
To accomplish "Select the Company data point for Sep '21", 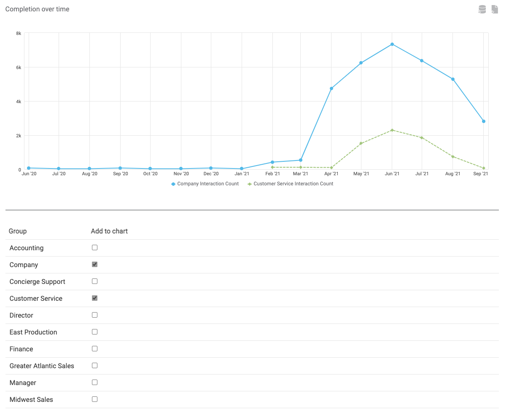I will pyautogui.click(x=484, y=121).
